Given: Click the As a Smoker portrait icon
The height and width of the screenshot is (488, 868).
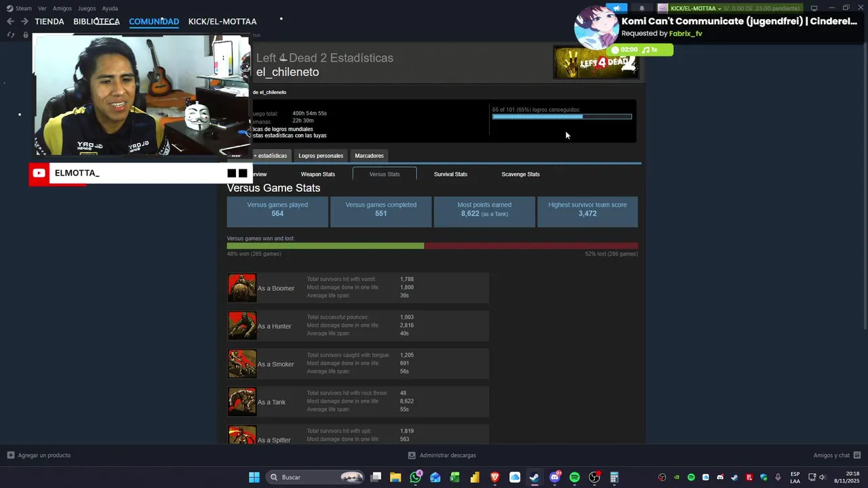Looking at the screenshot, I should (242, 364).
